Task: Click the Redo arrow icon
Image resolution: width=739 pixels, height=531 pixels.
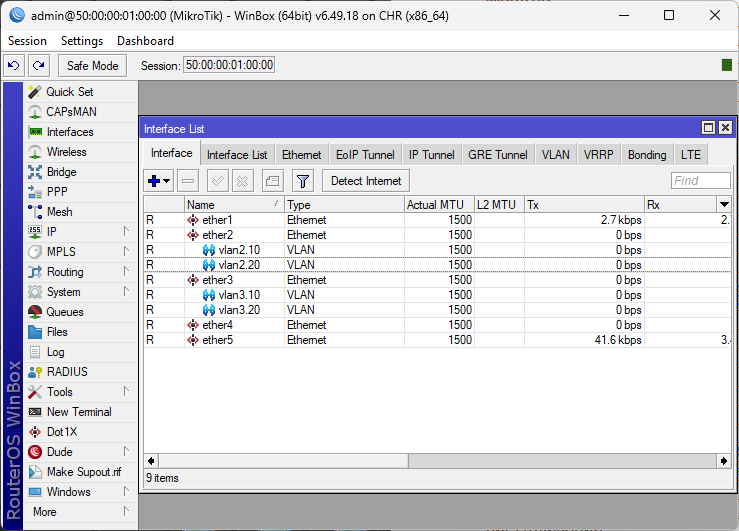Action: tap(39, 66)
